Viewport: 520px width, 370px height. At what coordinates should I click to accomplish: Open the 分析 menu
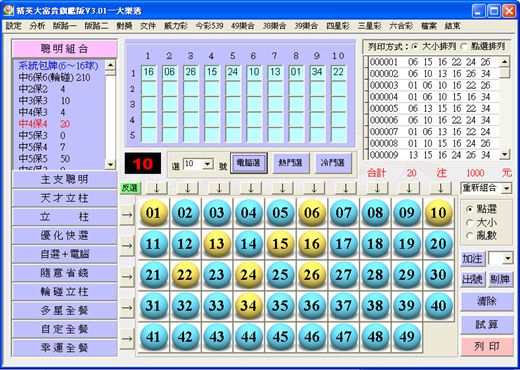[37, 26]
